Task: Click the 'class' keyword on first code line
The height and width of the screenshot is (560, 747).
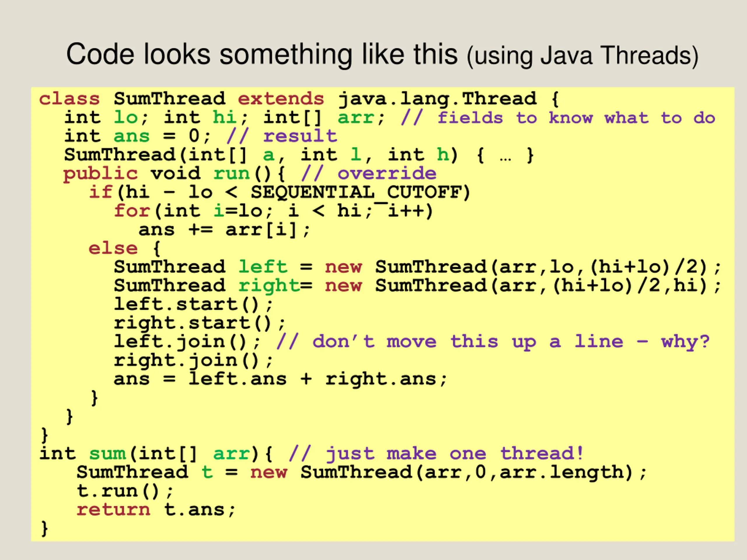Action: 69,99
